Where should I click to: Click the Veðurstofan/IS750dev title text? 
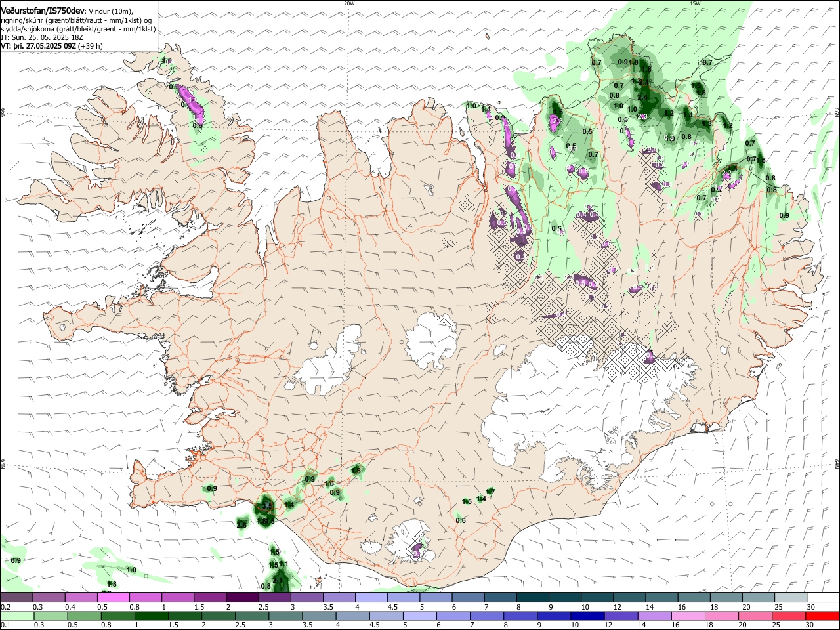click(43, 11)
